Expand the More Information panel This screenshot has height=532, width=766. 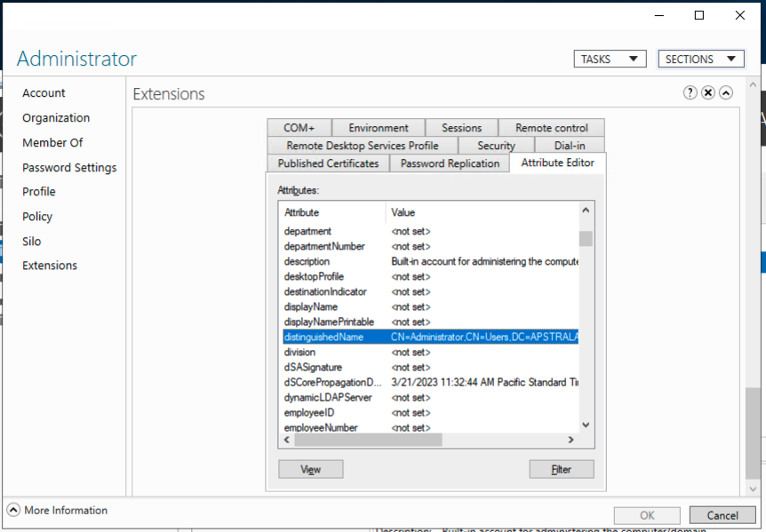coord(12,509)
